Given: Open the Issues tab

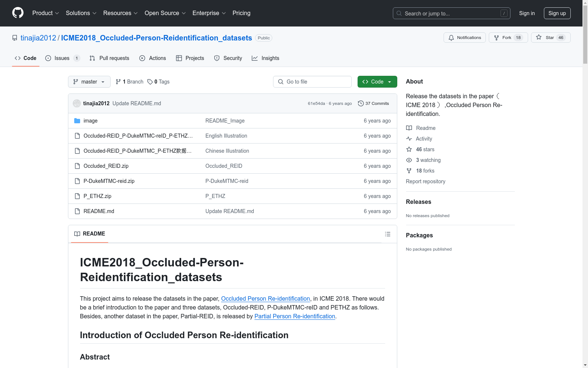Looking at the screenshot, I should 62,58.
